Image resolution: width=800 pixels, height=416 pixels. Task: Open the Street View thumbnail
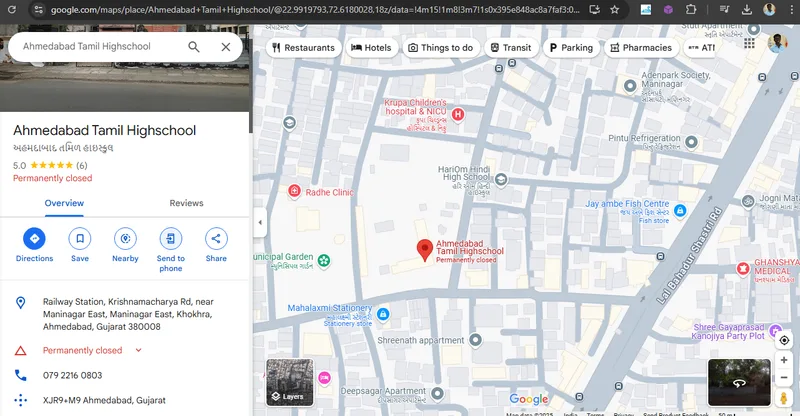coord(739,382)
